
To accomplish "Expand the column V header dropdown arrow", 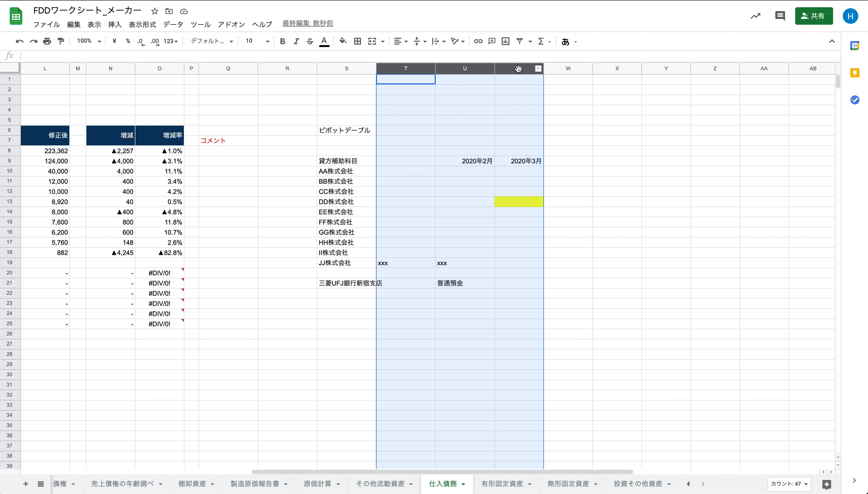I will tap(538, 69).
